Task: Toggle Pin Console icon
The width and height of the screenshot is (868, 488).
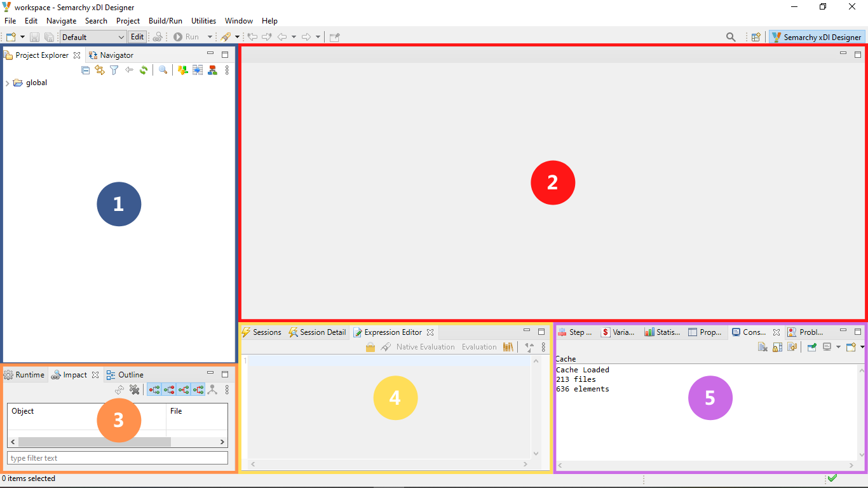Action: pyautogui.click(x=811, y=347)
